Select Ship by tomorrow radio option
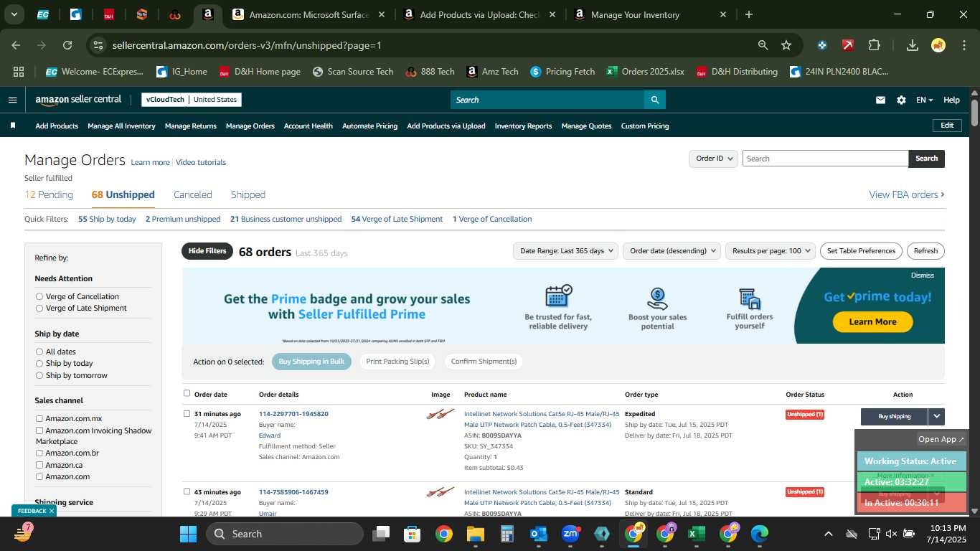This screenshot has height=551, width=980. pos(39,375)
